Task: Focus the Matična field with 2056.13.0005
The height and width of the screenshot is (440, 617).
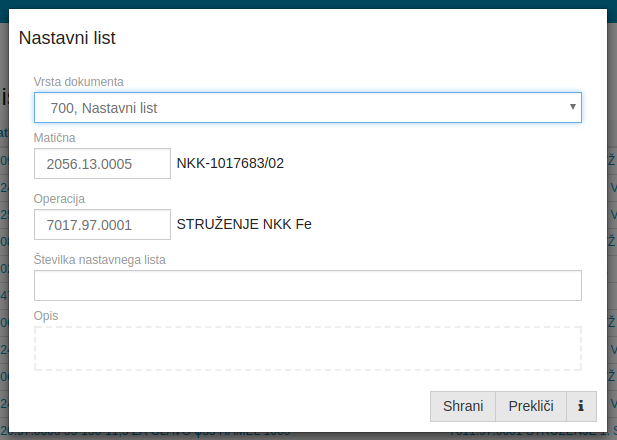Action: (102, 164)
